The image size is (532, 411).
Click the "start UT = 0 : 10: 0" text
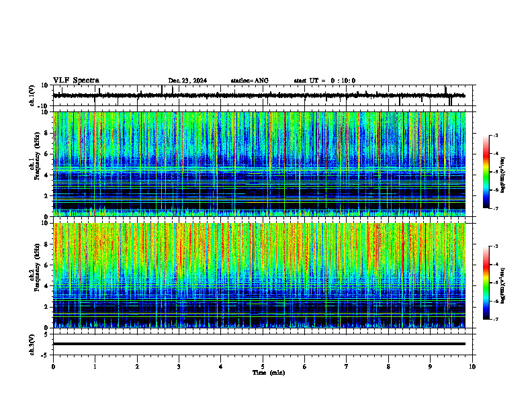(324, 81)
